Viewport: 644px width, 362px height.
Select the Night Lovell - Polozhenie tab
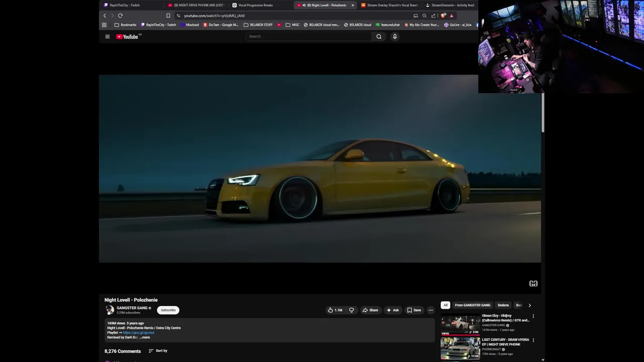326,5
